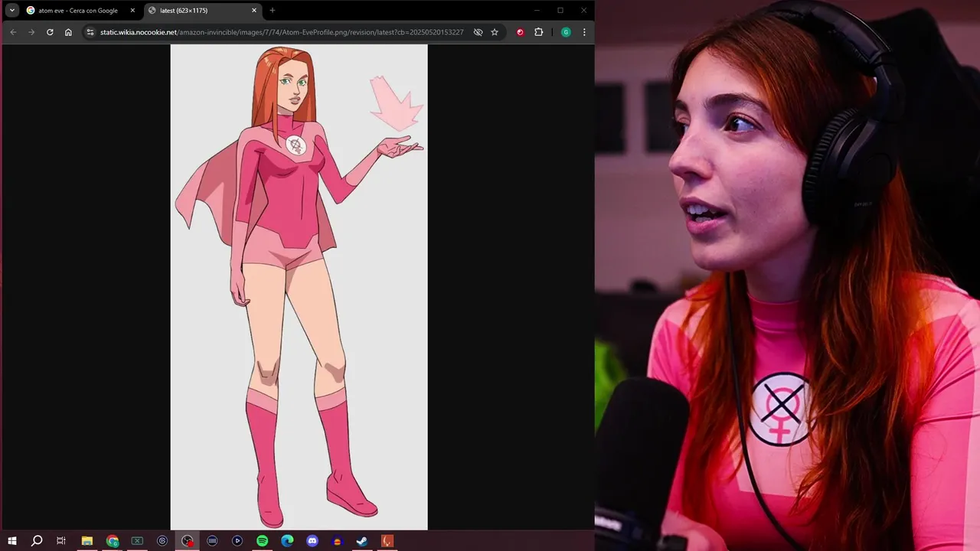Go forward to the next page

click(31, 32)
